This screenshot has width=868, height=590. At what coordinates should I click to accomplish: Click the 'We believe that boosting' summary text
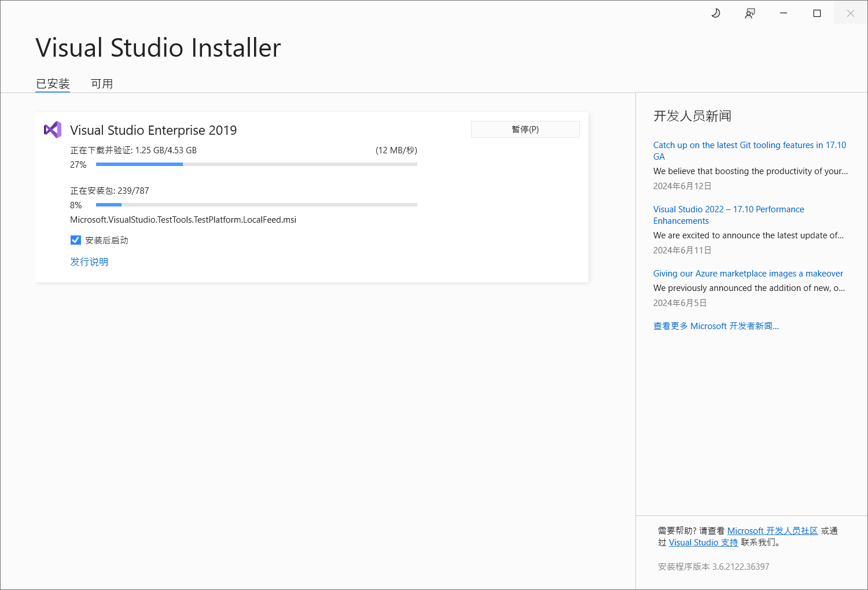(x=751, y=171)
